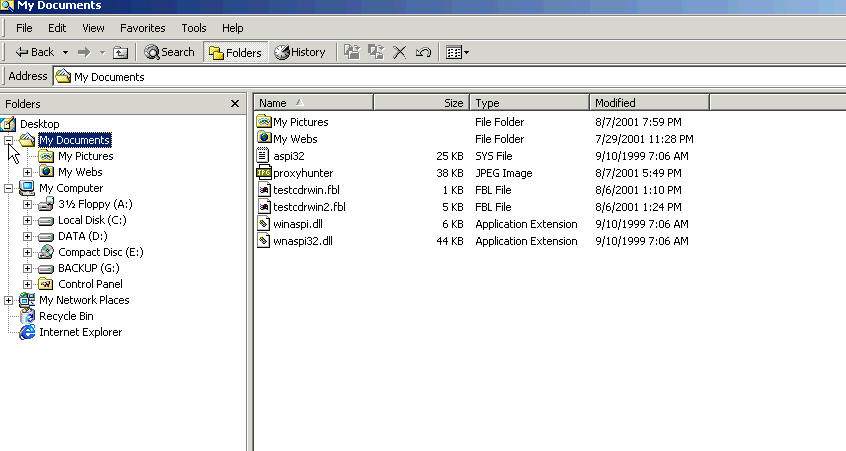Expand the BACKUP (G:) node
Screen dimensions: 846x451
pyautogui.click(x=28, y=268)
